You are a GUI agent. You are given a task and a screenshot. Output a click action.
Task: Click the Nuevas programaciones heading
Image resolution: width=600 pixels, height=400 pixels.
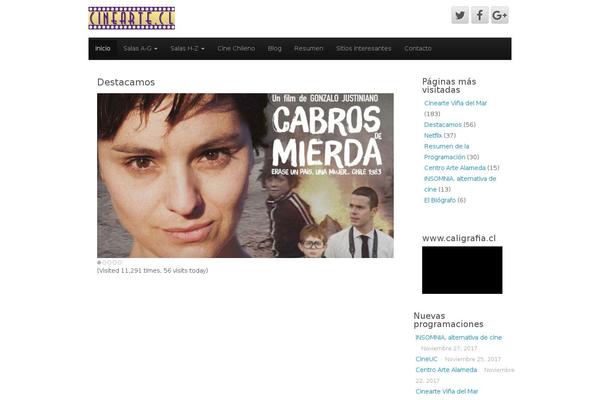448,320
